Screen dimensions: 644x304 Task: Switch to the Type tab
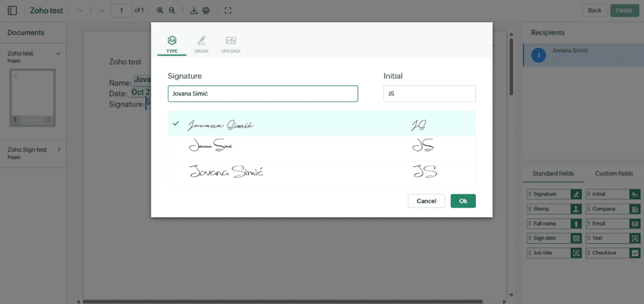point(172,45)
